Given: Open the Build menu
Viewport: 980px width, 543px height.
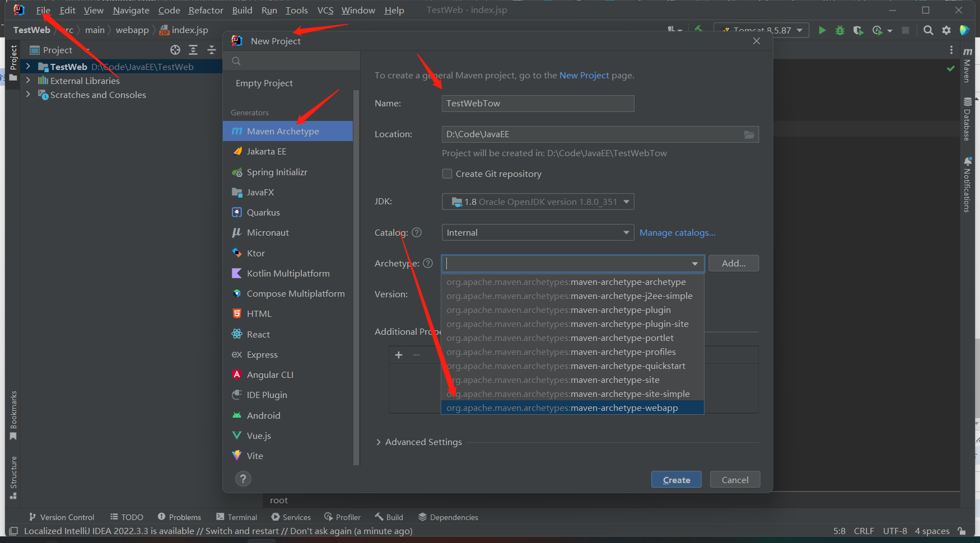Looking at the screenshot, I should point(242,10).
